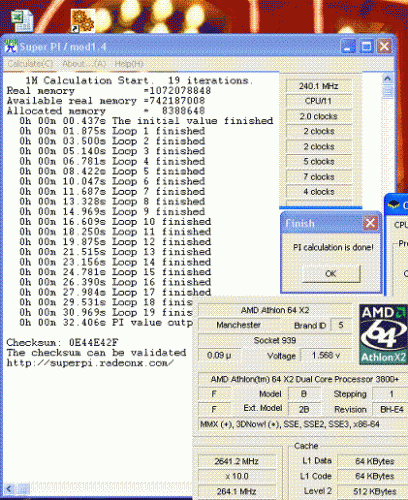Click the Super PI title bar icon
Viewport: 408px width, 500px height.
point(11,46)
